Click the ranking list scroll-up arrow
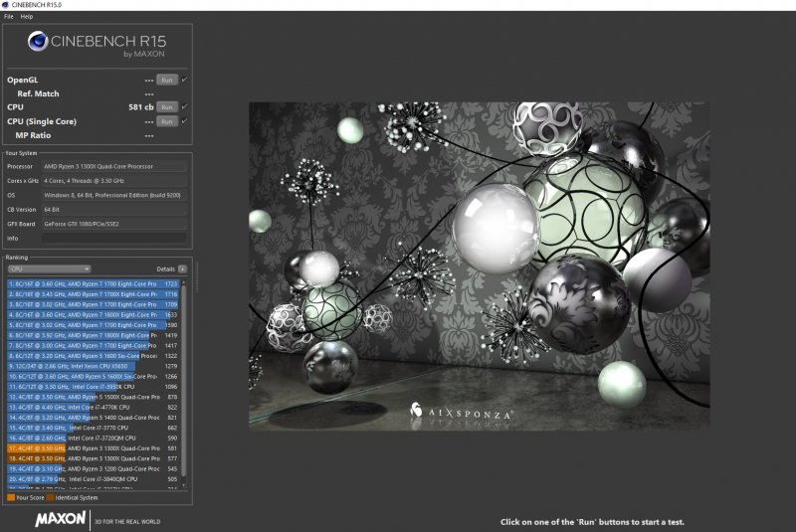The height and width of the screenshot is (532, 796). 184,282
